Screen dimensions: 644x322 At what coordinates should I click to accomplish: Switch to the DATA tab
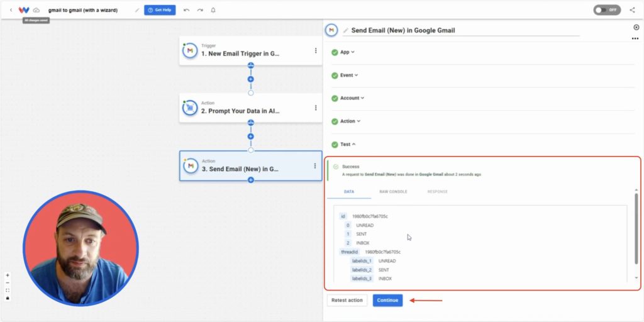click(x=349, y=192)
